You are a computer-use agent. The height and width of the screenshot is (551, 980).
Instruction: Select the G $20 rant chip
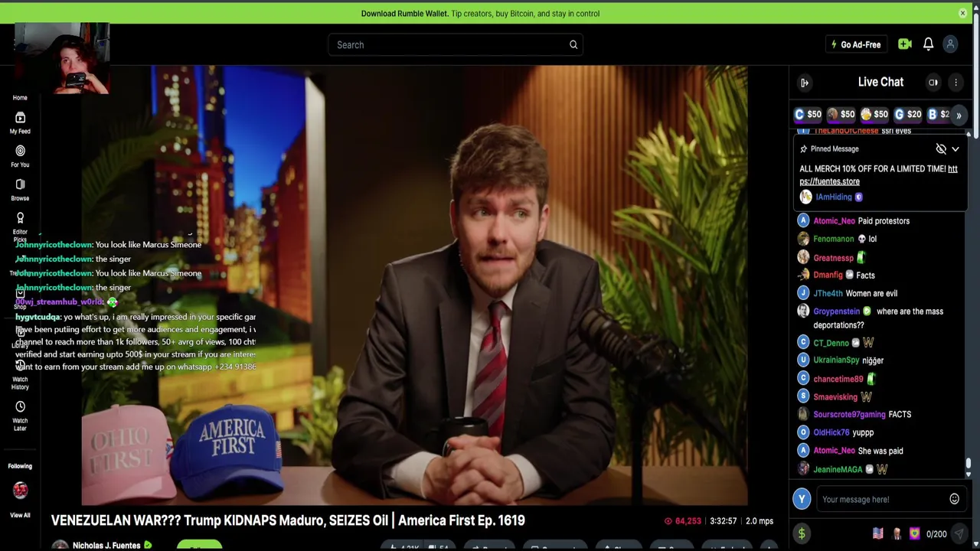point(908,114)
